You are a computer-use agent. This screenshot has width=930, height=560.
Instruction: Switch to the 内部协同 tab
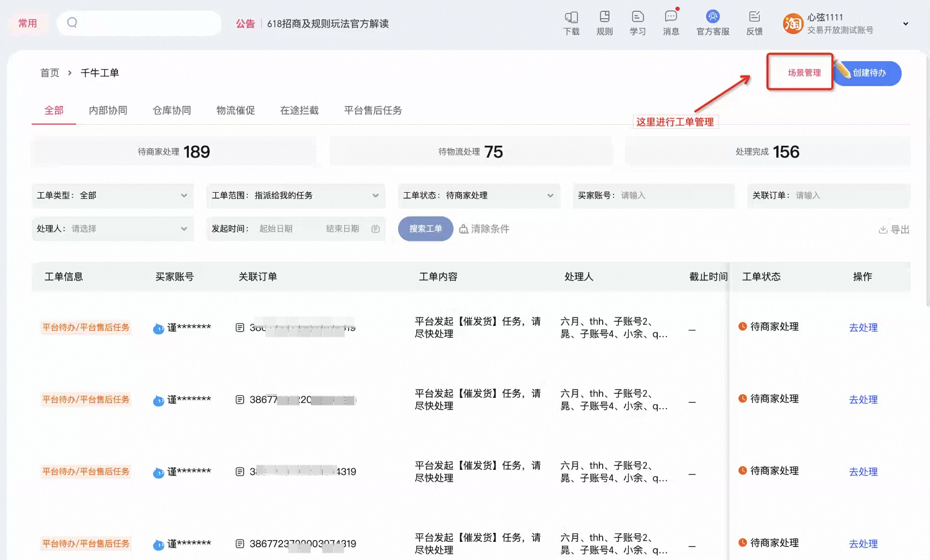[108, 111]
